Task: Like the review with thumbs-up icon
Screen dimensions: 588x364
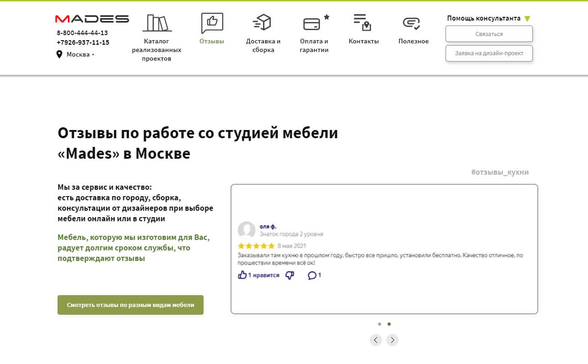Action: (x=242, y=275)
